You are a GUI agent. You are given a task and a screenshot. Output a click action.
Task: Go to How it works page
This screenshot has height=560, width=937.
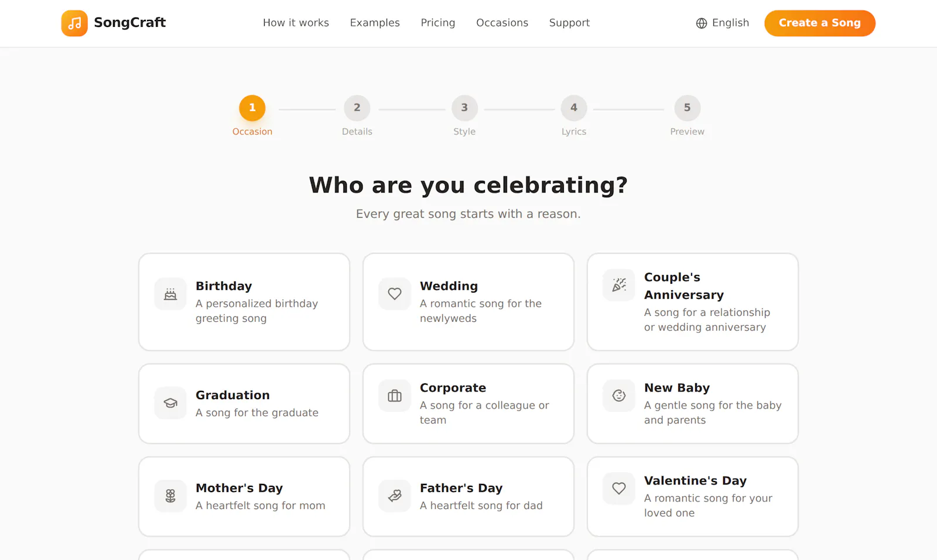click(296, 23)
